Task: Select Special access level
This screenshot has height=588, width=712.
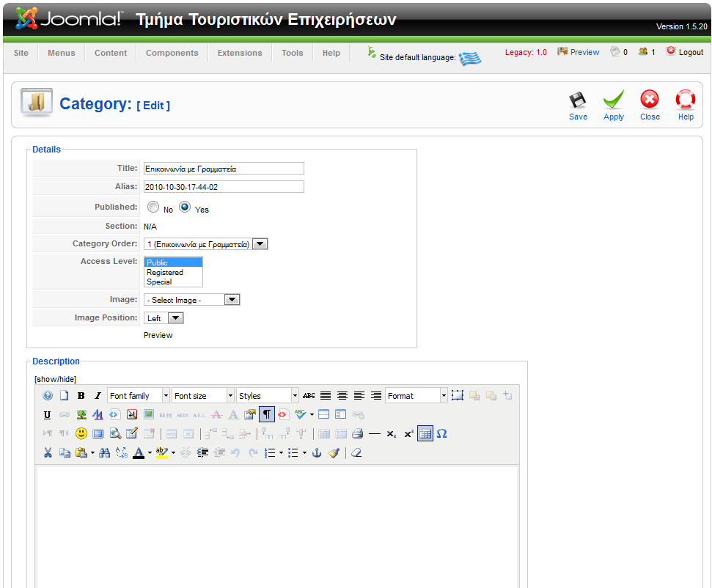Action: point(173,282)
